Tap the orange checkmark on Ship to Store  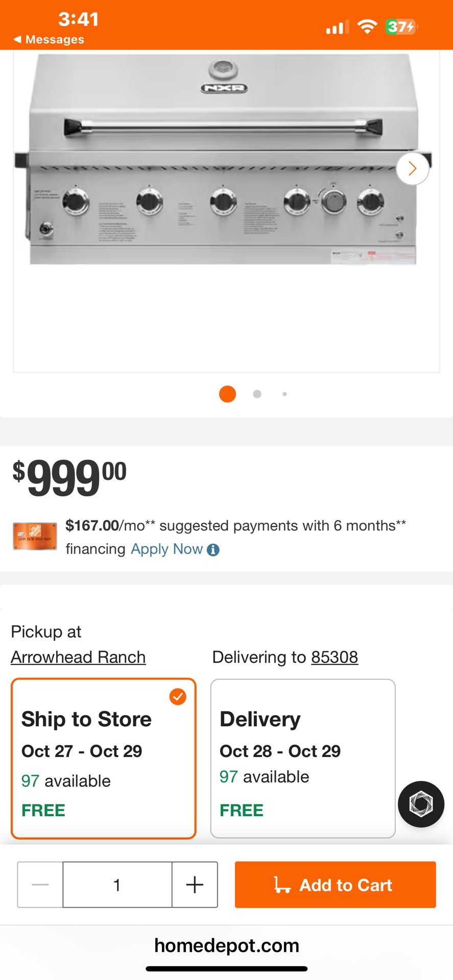[178, 696]
